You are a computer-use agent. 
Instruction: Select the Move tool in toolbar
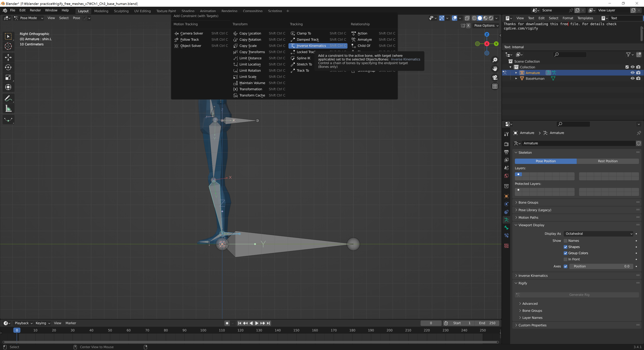pos(8,57)
